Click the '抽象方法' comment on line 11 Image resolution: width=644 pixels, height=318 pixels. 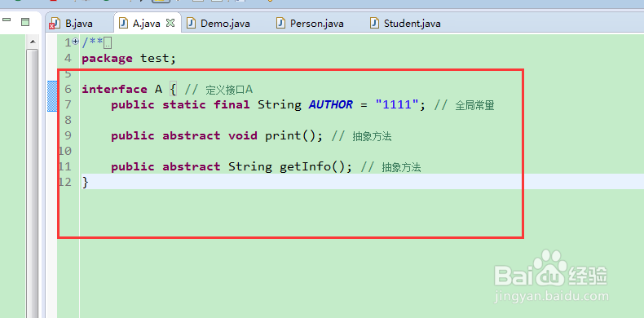click(401, 168)
